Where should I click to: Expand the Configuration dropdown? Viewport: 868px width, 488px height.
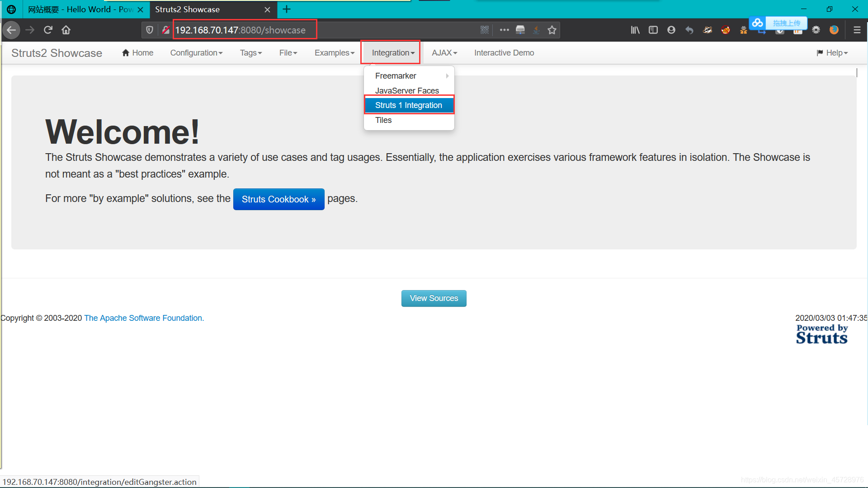(x=197, y=53)
